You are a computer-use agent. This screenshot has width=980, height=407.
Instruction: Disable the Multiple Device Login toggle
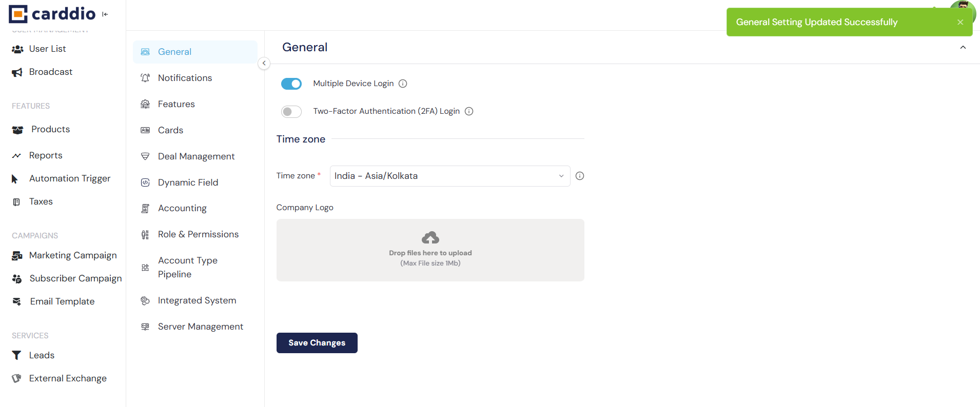(291, 84)
